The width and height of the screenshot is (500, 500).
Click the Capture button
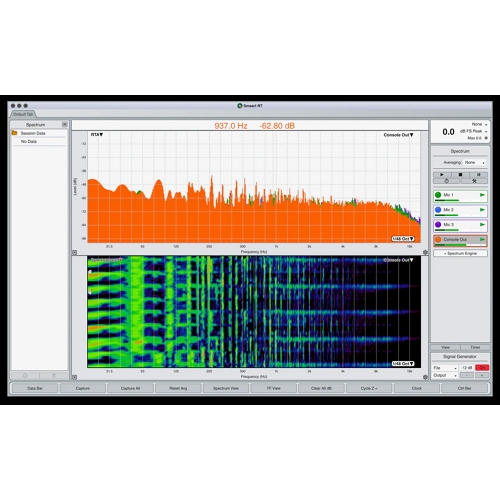(83, 388)
